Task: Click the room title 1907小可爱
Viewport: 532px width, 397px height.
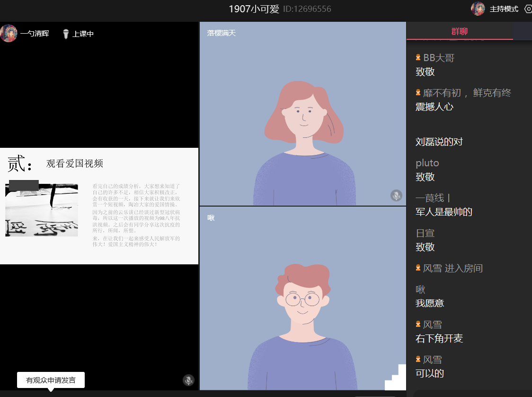Action: 254,9
